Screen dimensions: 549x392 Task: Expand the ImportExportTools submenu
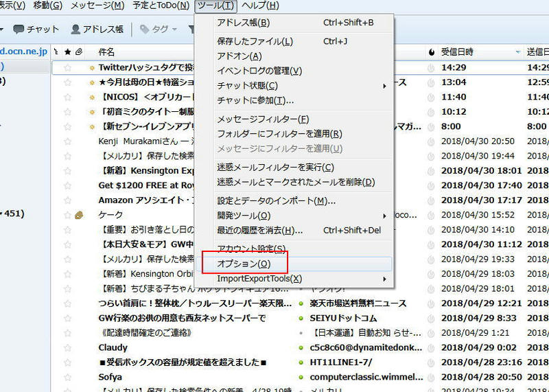click(384, 279)
